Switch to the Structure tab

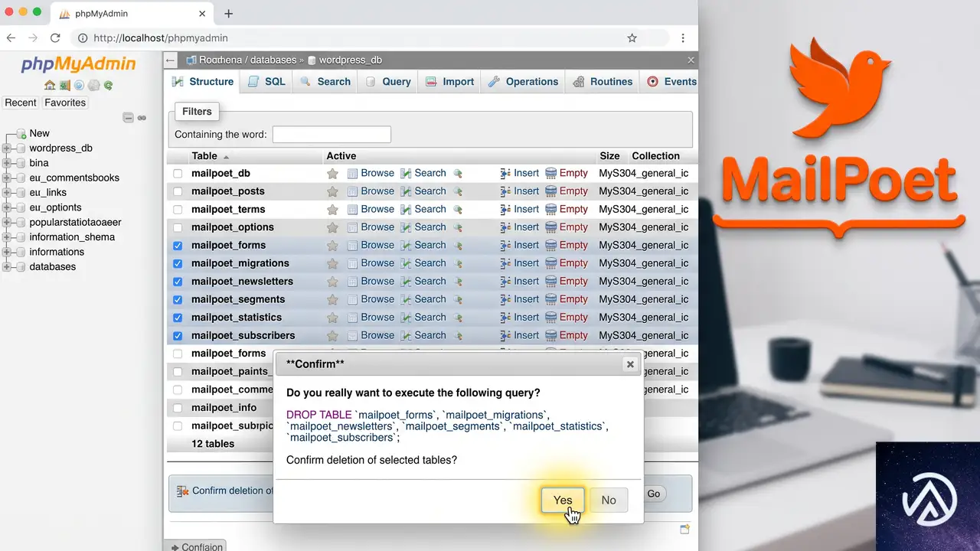(203, 82)
